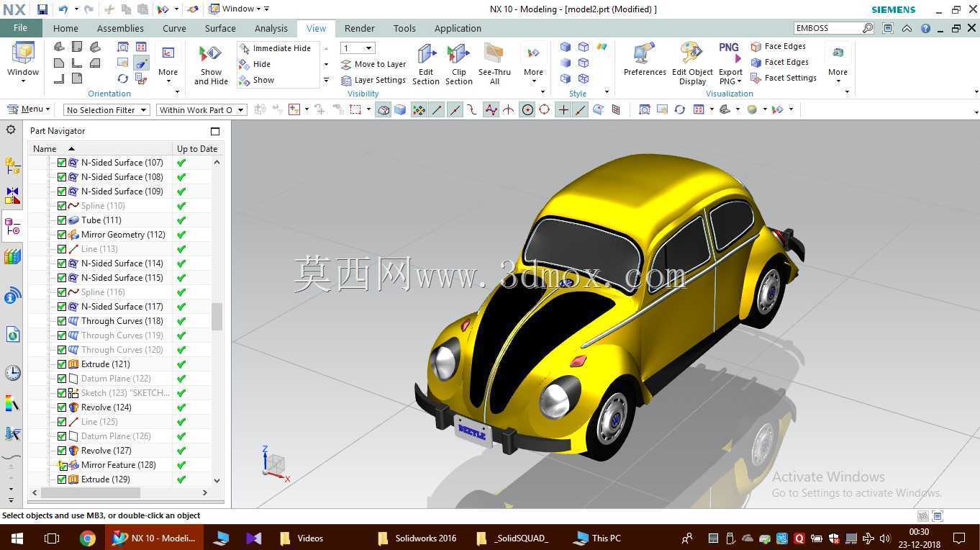
Task: Open Layer Settings
Action: (373, 80)
